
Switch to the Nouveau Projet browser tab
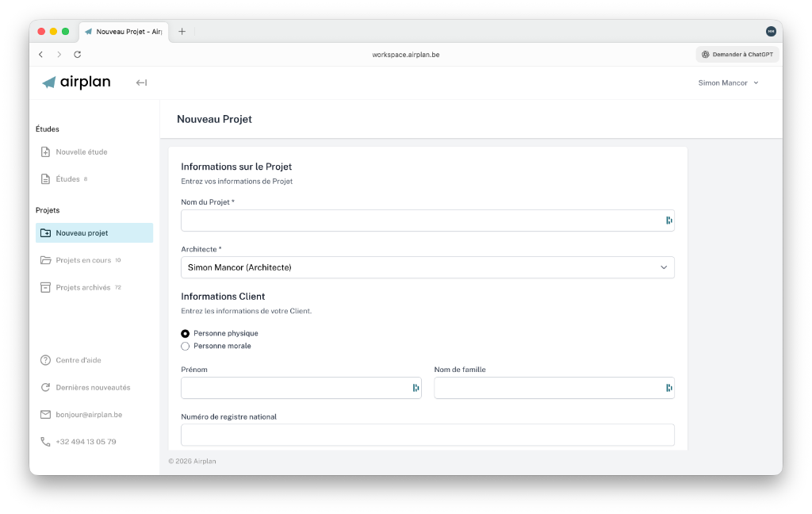[124, 32]
